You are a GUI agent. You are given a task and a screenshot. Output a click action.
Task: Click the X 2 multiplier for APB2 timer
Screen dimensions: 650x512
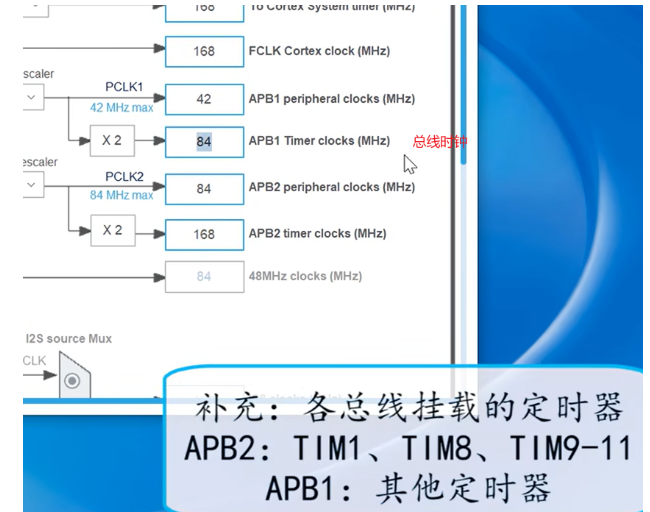pos(113,230)
